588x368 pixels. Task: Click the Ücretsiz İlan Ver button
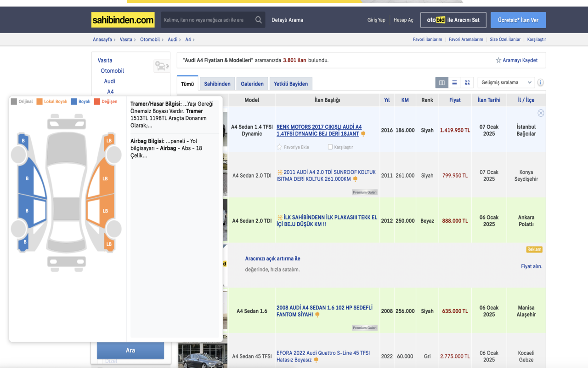(x=518, y=20)
